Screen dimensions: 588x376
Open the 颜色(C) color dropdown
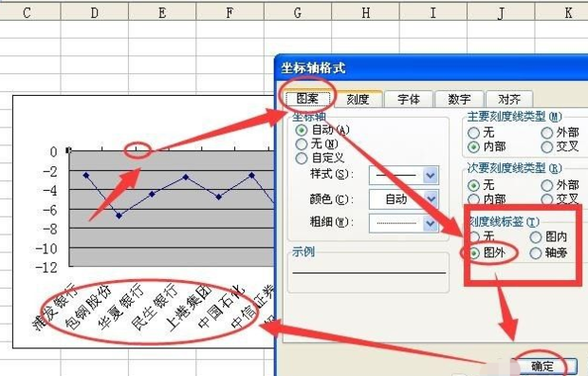(x=431, y=199)
